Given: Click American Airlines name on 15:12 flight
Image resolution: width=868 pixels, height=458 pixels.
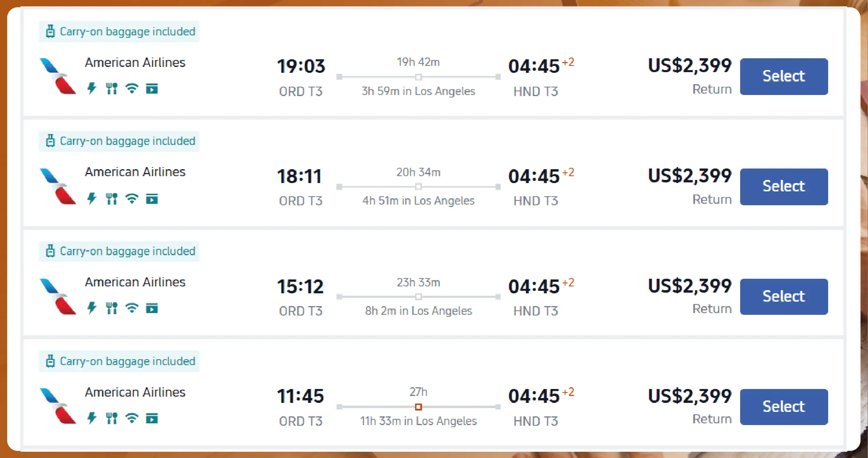Looking at the screenshot, I should point(135,282).
